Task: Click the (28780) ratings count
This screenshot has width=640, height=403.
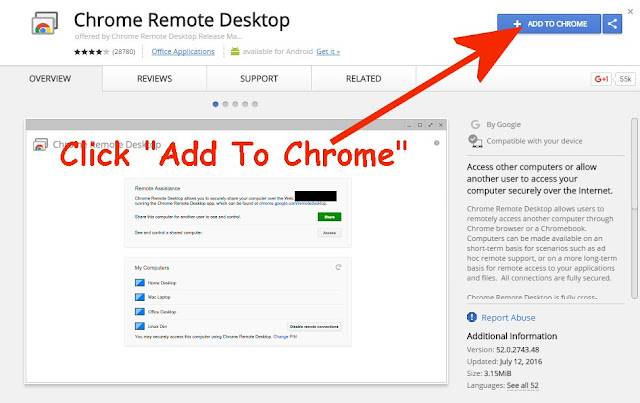Action: (124, 52)
